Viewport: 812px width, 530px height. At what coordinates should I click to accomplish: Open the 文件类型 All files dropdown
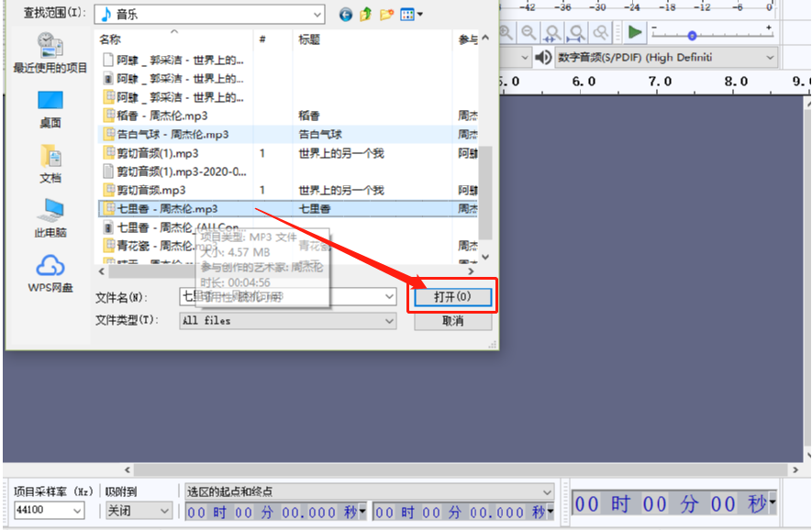[x=389, y=321]
